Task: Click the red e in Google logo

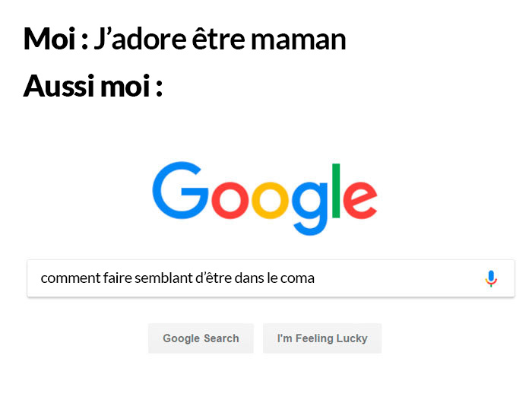Action: point(360,200)
